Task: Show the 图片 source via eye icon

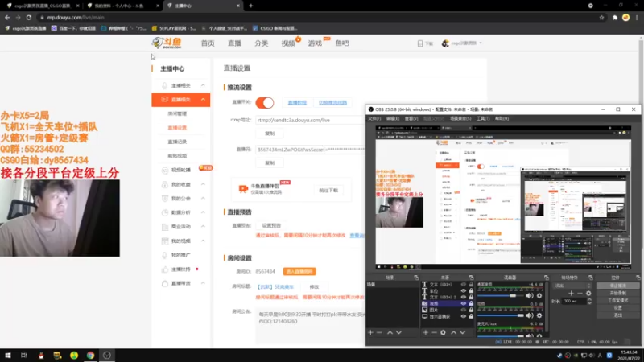Action: click(464, 310)
